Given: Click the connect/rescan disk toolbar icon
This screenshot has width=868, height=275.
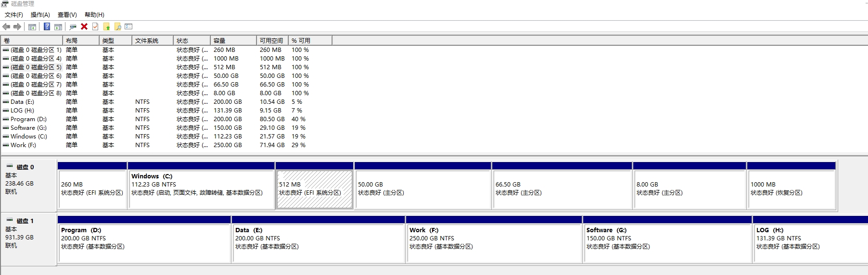Looking at the screenshot, I should pos(73,27).
